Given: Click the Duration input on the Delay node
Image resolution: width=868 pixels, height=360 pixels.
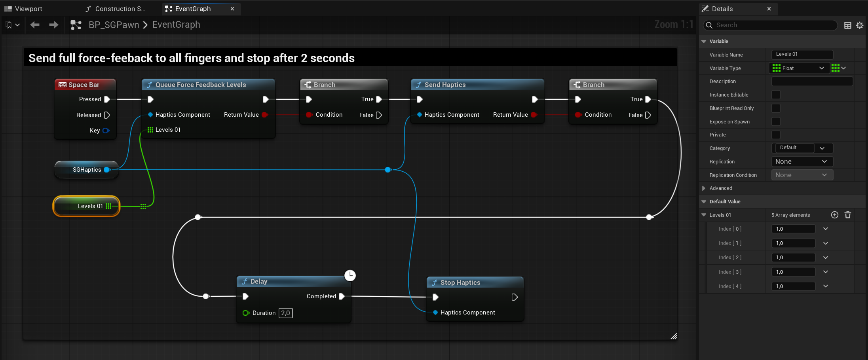Looking at the screenshot, I should (285, 313).
